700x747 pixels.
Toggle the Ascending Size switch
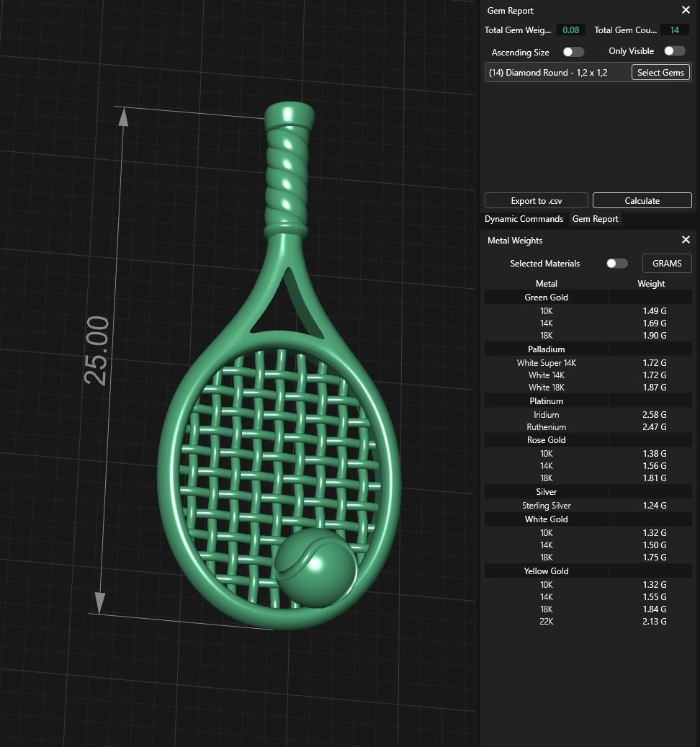(573, 52)
